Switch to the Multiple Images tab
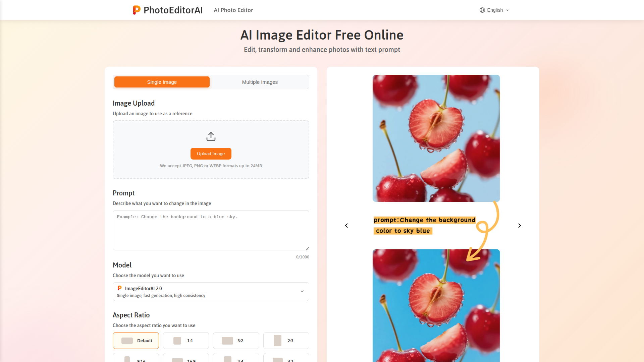This screenshot has width=644, height=362. tap(260, 82)
